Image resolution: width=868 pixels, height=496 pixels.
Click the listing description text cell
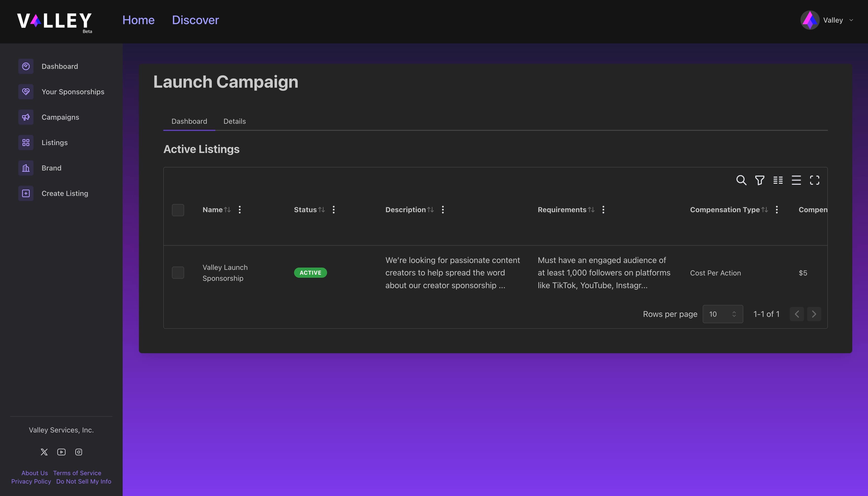453,273
